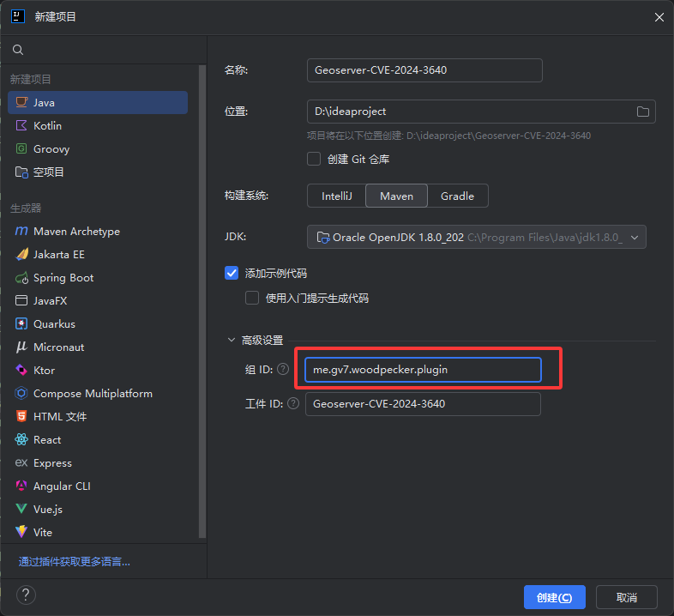Toggle the 使用入门提示生成代码 checkbox

pyautogui.click(x=252, y=298)
